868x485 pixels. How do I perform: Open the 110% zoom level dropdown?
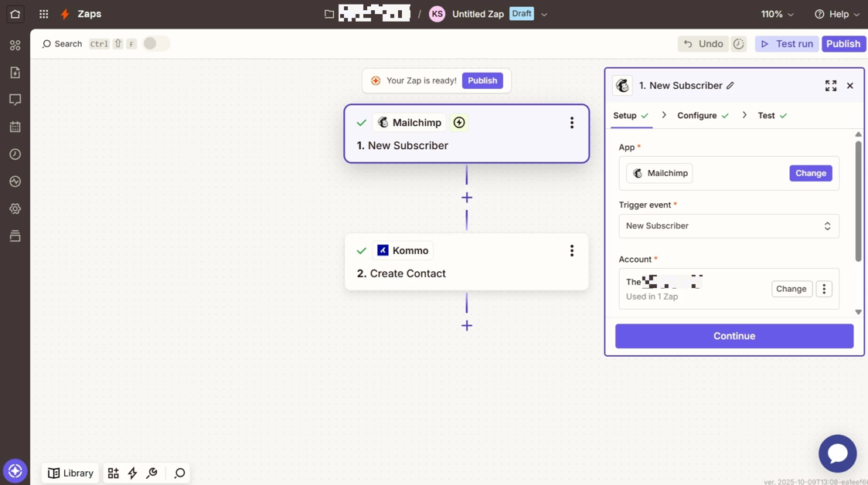coord(777,14)
